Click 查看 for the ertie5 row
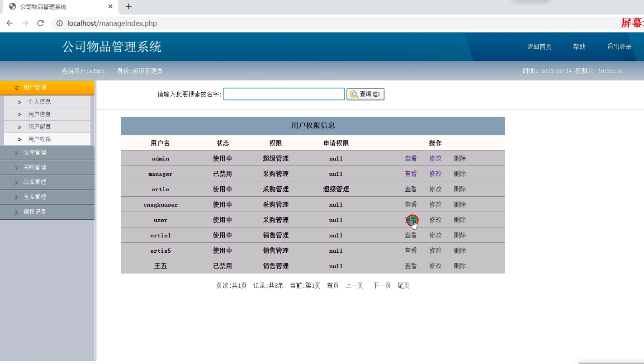 [x=411, y=251]
